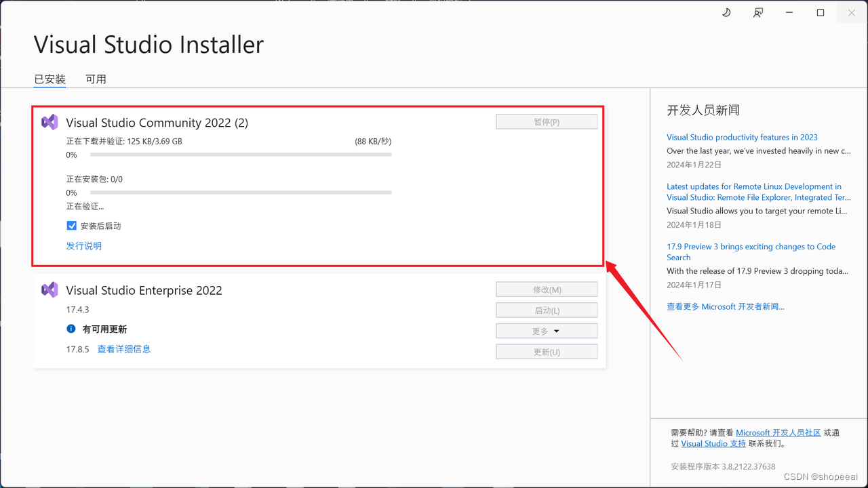Image resolution: width=868 pixels, height=488 pixels.
Task: Click the 正在安装包: 0/0 text
Action: pyautogui.click(x=94, y=180)
